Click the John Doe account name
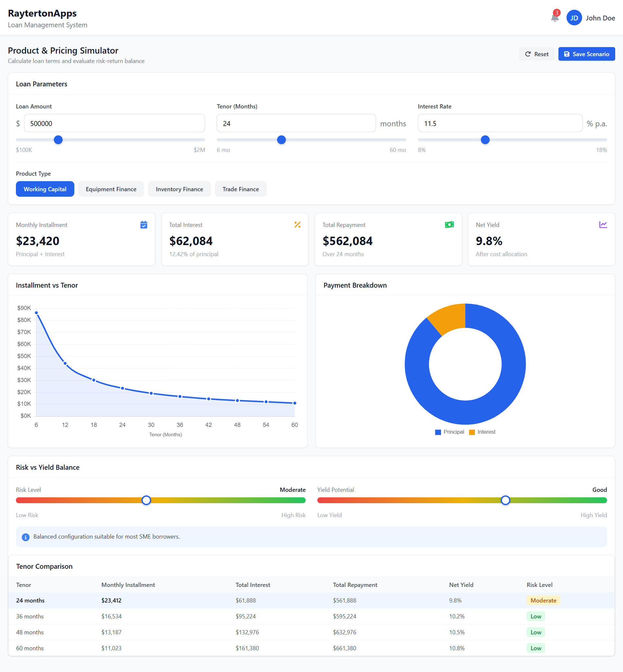 point(601,18)
